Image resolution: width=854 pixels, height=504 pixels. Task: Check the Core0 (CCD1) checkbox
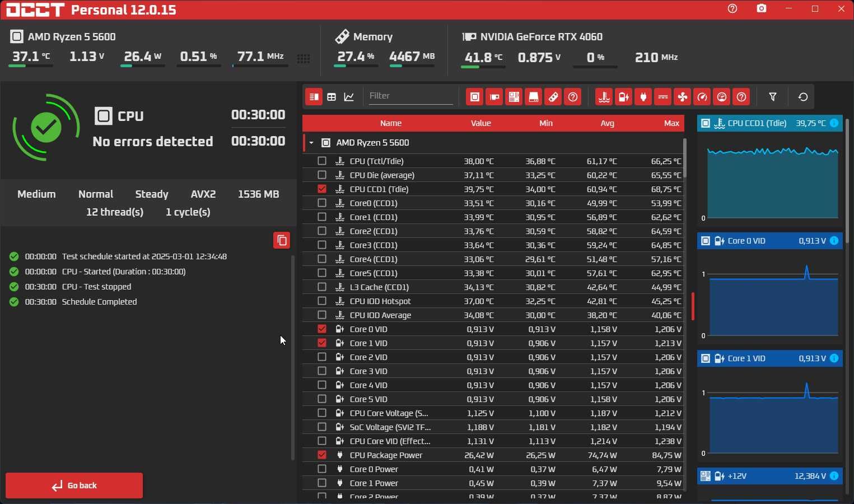[x=322, y=203]
